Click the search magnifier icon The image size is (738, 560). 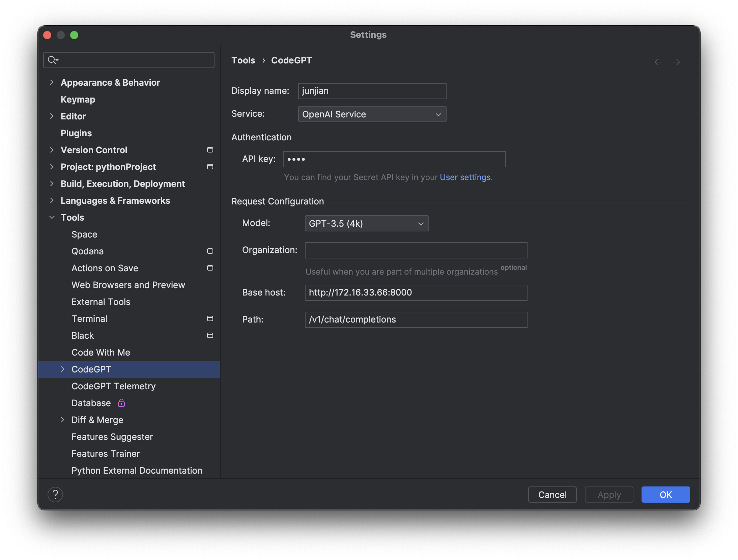coord(52,60)
